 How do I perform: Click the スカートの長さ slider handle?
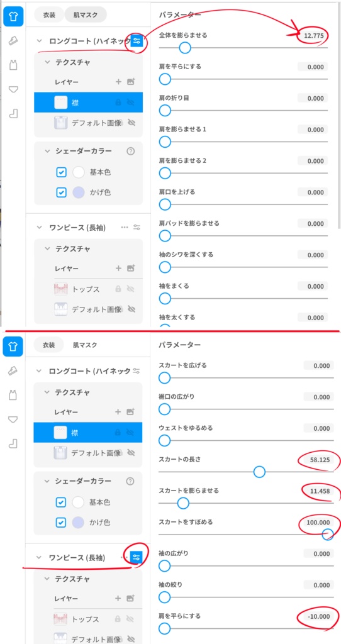pyautogui.click(x=259, y=472)
